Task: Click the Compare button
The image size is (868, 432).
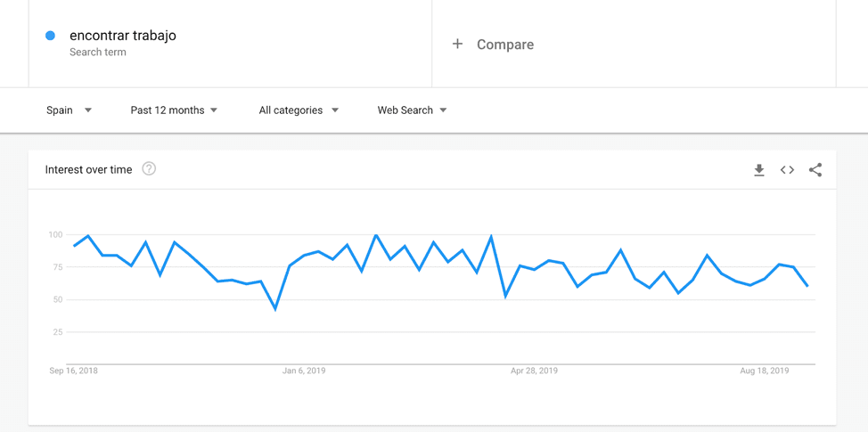Action: click(504, 45)
